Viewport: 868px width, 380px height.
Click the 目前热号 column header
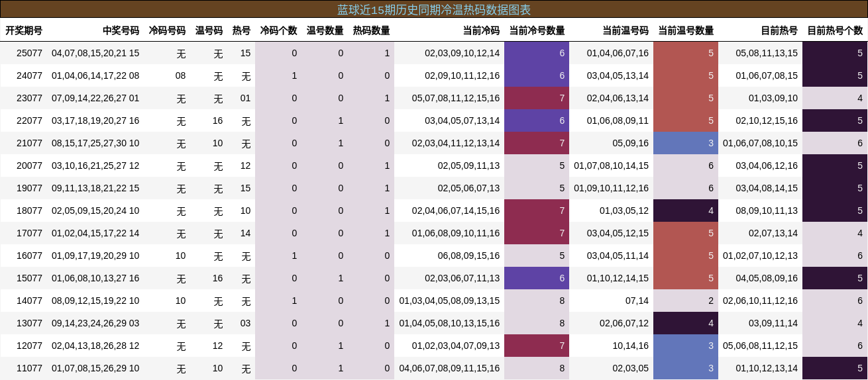[779, 30]
